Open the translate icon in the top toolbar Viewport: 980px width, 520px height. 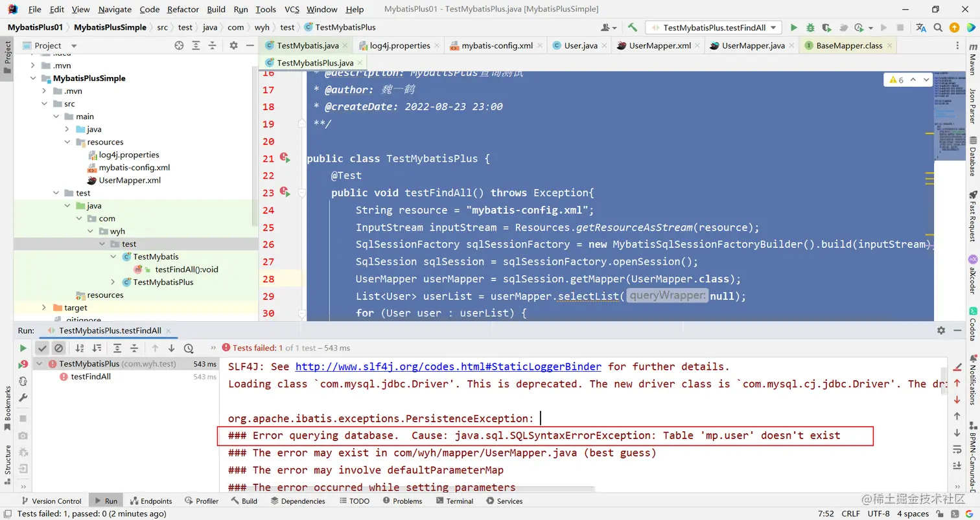click(x=921, y=28)
